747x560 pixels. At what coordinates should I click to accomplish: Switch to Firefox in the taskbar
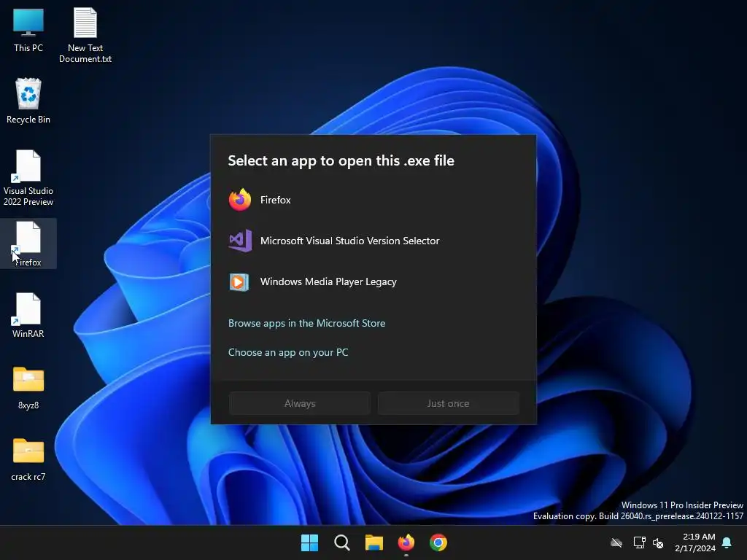click(406, 542)
